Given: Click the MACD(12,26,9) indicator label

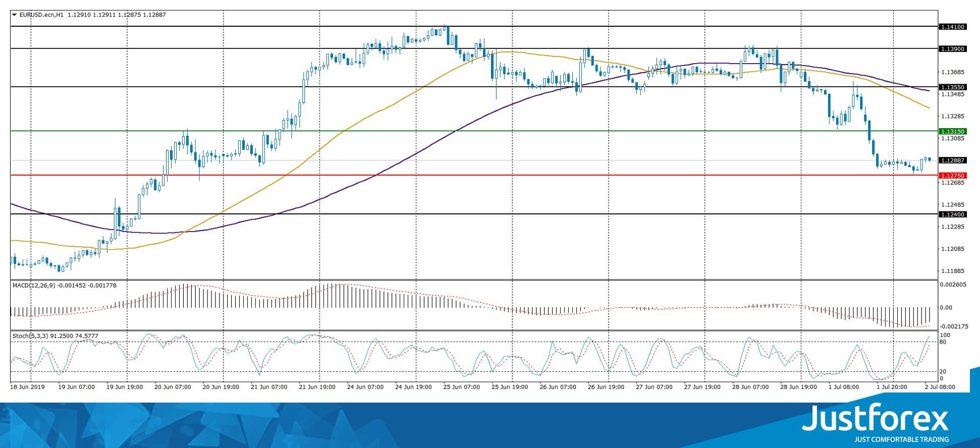Looking at the screenshot, I should pyautogui.click(x=34, y=286).
